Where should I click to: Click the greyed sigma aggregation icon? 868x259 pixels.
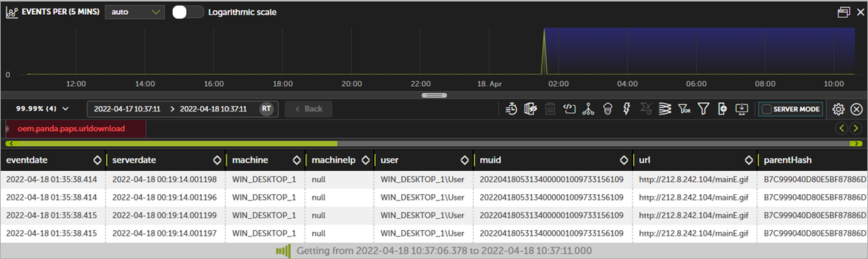pyautogui.click(x=645, y=109)
